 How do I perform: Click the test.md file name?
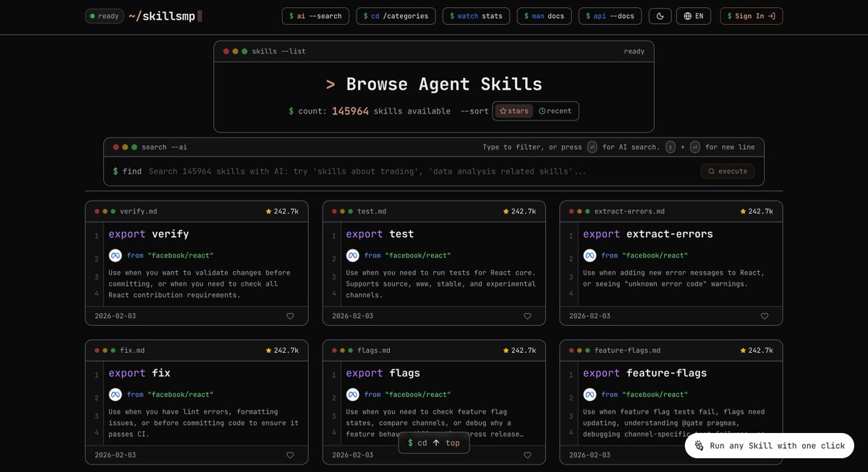[x=372, y=212]
